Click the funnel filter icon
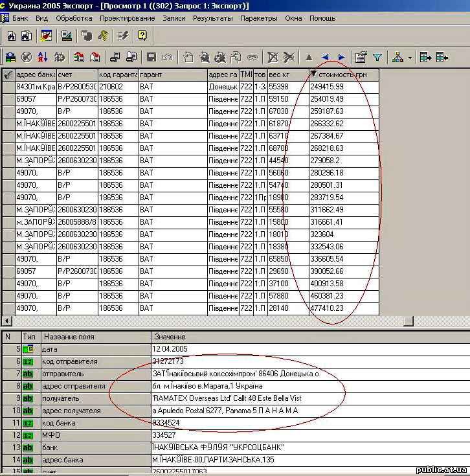 point(377,57)
